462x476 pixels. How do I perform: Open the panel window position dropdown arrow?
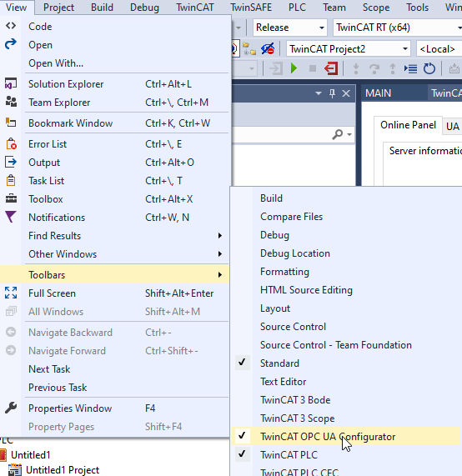(x=318, y=93)
